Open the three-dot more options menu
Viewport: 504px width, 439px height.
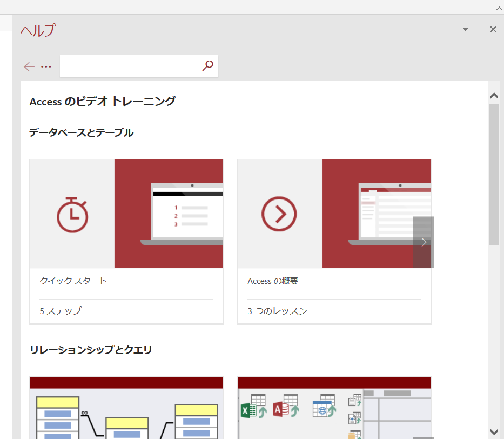46,67
